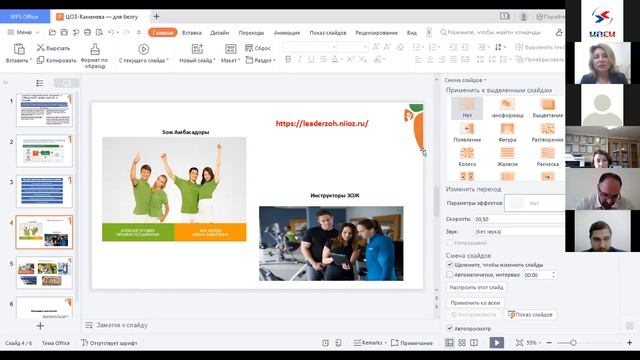Click Примечание button in status bar

tap(412, 343)
